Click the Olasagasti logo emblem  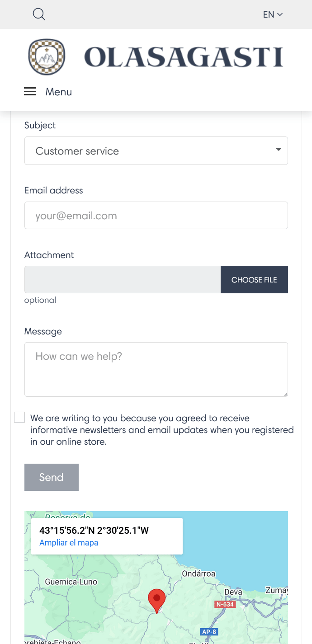pyautogui.click(x=47, y=56)
